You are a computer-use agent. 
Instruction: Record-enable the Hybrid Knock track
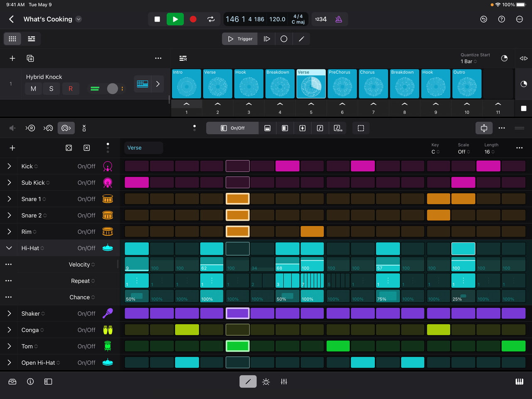71,89
